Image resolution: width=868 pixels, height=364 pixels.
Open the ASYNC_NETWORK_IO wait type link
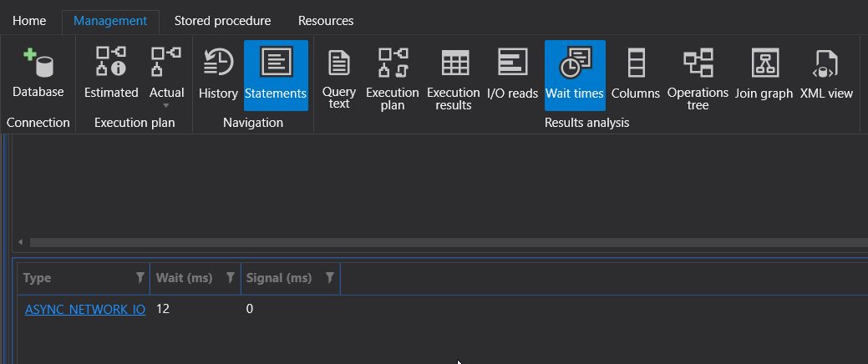(x=85, y=310)
